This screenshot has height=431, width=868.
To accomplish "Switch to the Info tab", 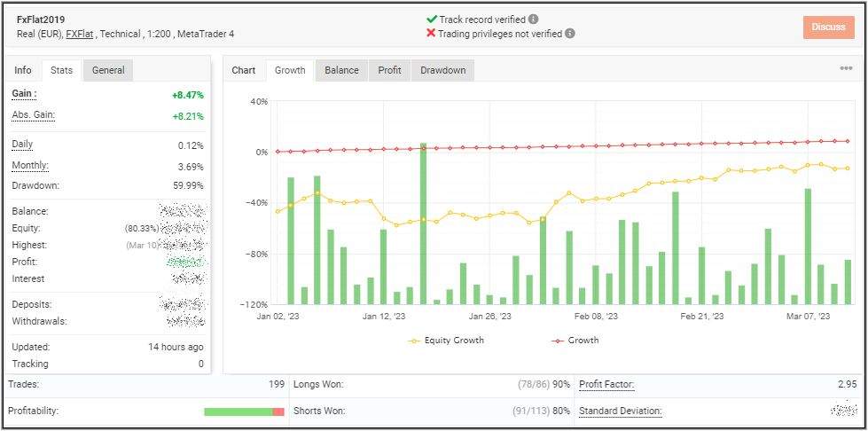I will (x=23, y=70).
